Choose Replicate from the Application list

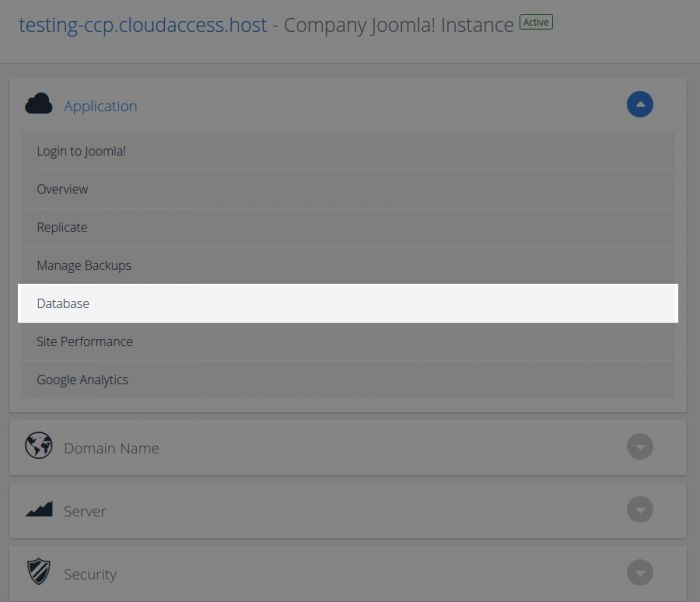click(x=62, y=227)
